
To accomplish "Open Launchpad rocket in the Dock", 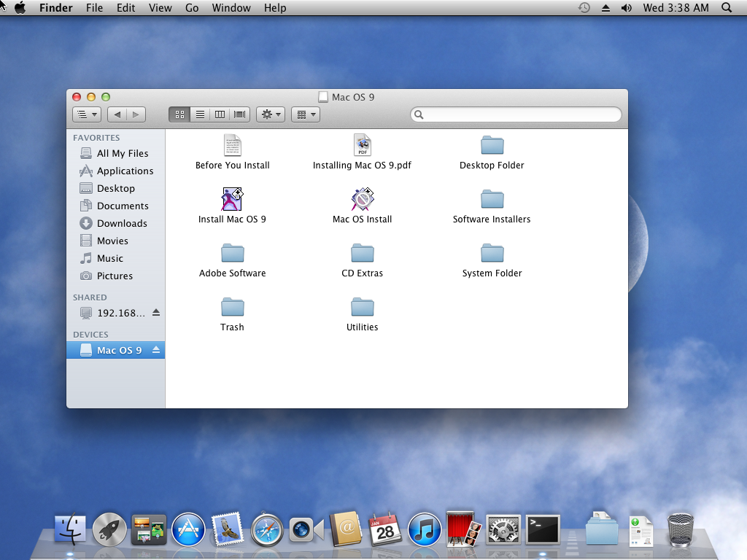I will point(109,529).
